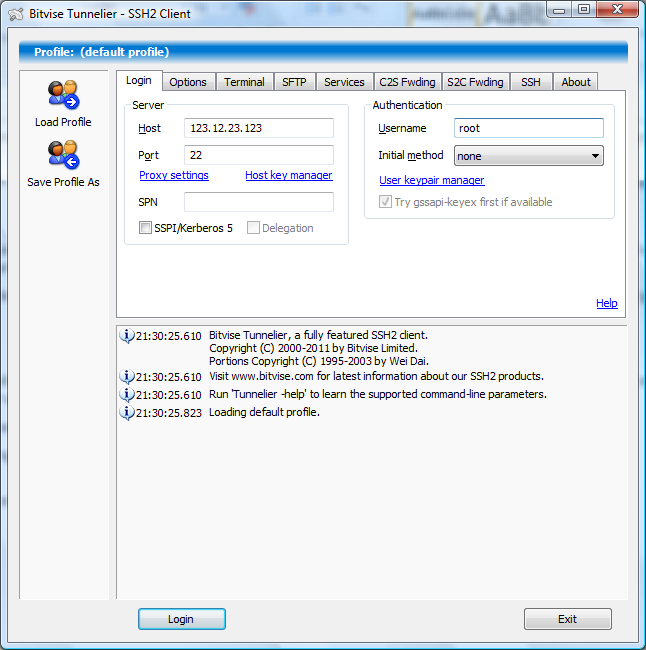Select the Login tab
This screenshot has height=650, width=646.
(139, 80)
